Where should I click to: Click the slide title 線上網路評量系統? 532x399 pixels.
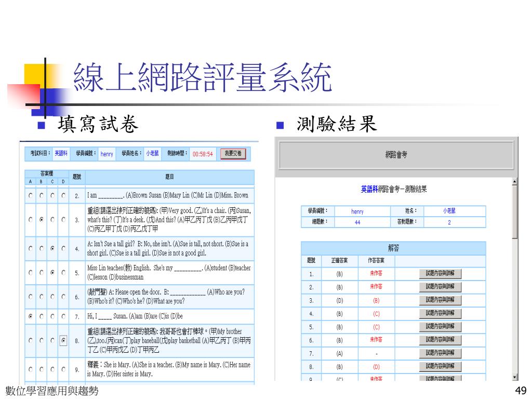pyautogui.click(x=203, y=78)
